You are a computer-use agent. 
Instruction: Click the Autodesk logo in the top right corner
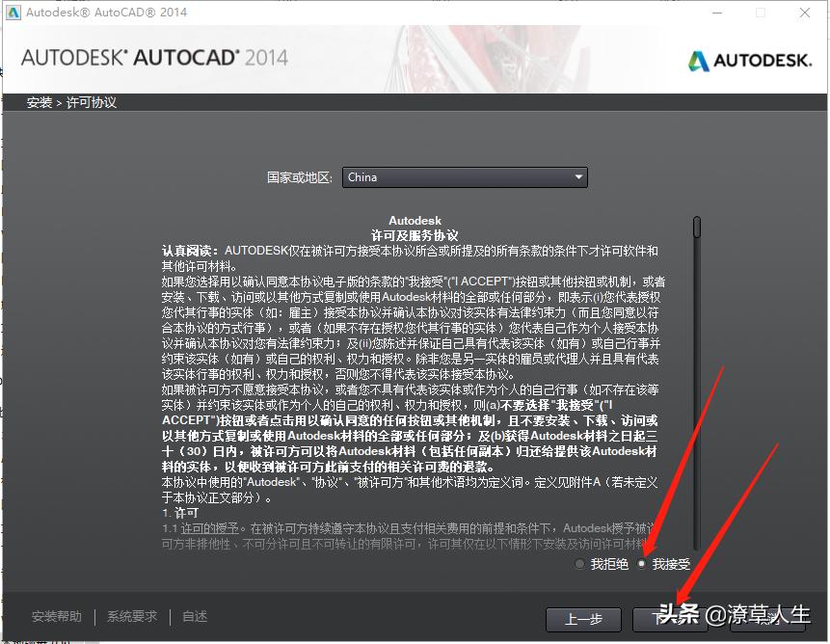click(749, 59)
